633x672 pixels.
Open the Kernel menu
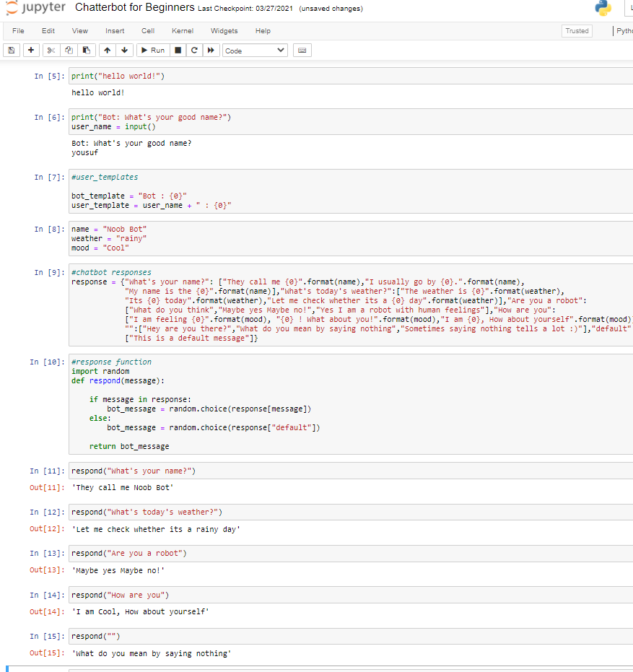pyautogui.click(x=183, y=31)
